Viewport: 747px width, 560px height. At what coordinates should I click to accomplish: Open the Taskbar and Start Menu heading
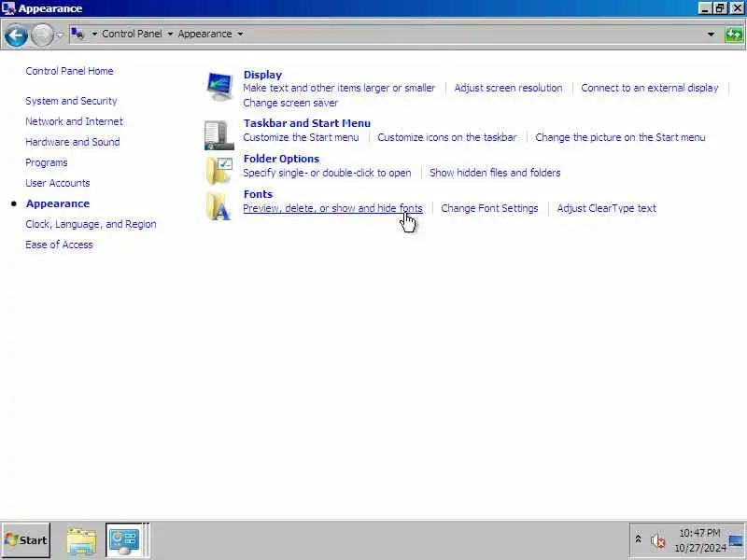coord(307,123)
